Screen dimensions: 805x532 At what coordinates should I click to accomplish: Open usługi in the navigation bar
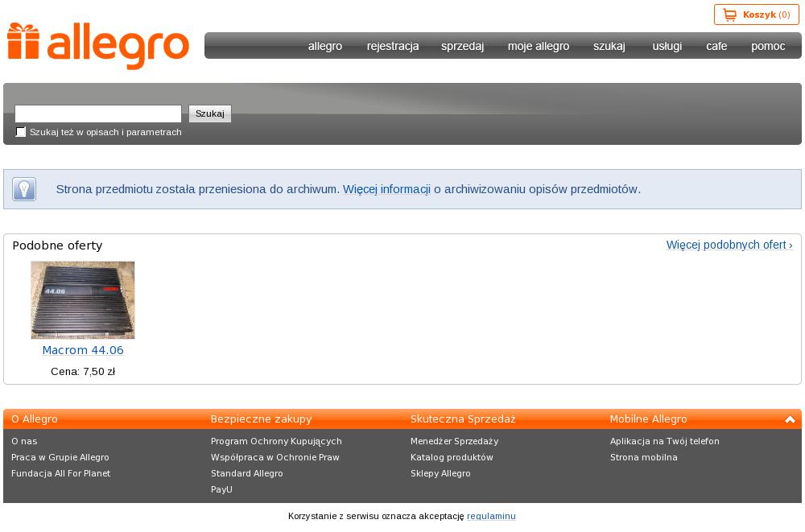click(x=667, y=46)
